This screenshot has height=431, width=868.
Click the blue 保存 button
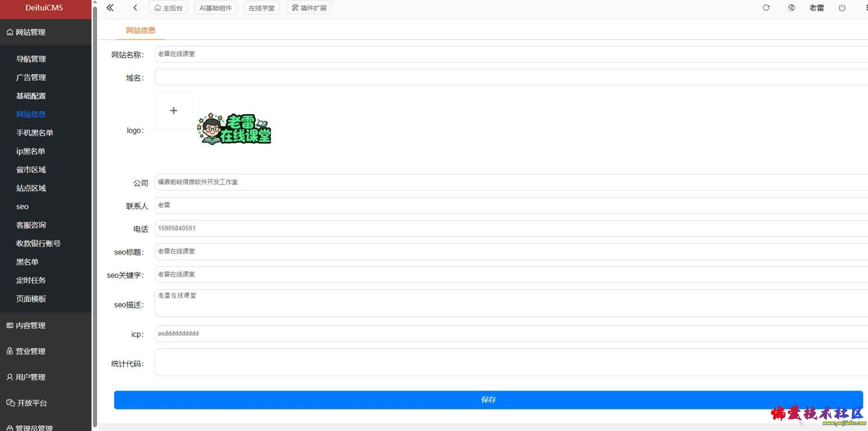pos(488,400)
